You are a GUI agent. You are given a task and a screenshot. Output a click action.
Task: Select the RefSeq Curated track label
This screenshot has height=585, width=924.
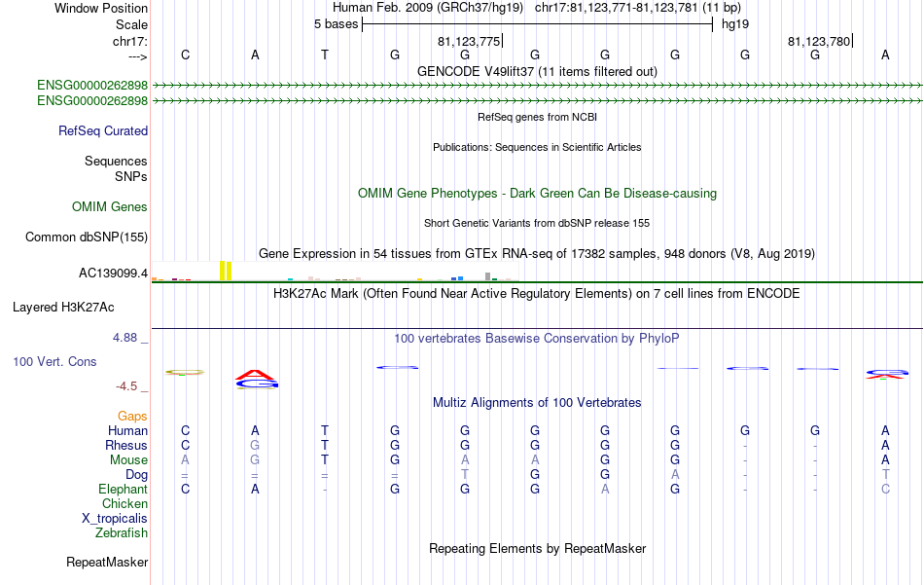(x=103, y=130)
